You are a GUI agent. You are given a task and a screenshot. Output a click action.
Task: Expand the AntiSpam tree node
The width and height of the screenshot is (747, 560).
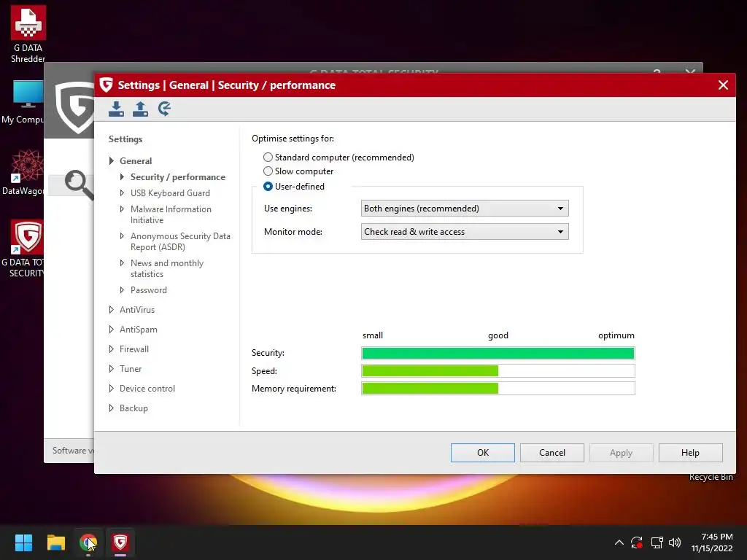point(111,330)
